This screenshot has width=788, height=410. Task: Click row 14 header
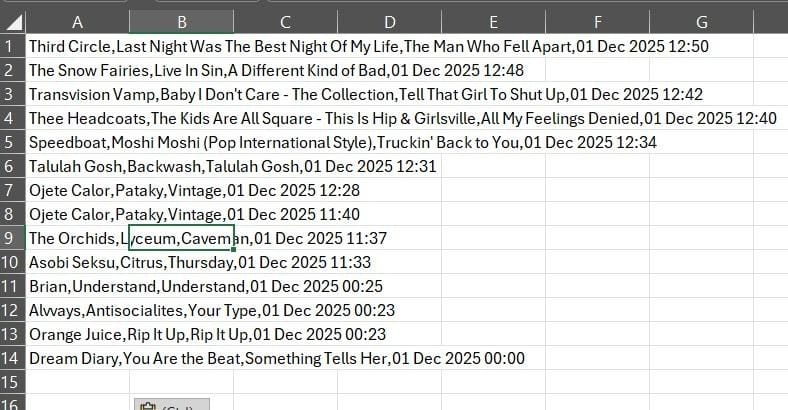coord(12,358)
